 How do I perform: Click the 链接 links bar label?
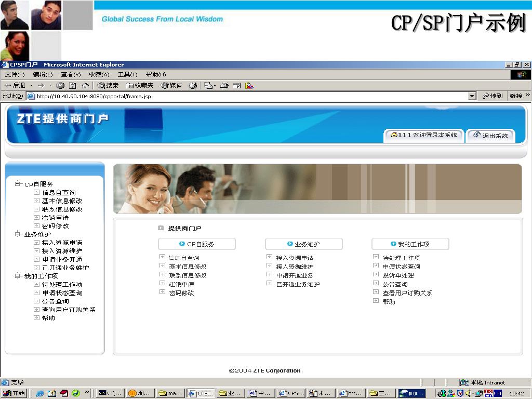516,96
